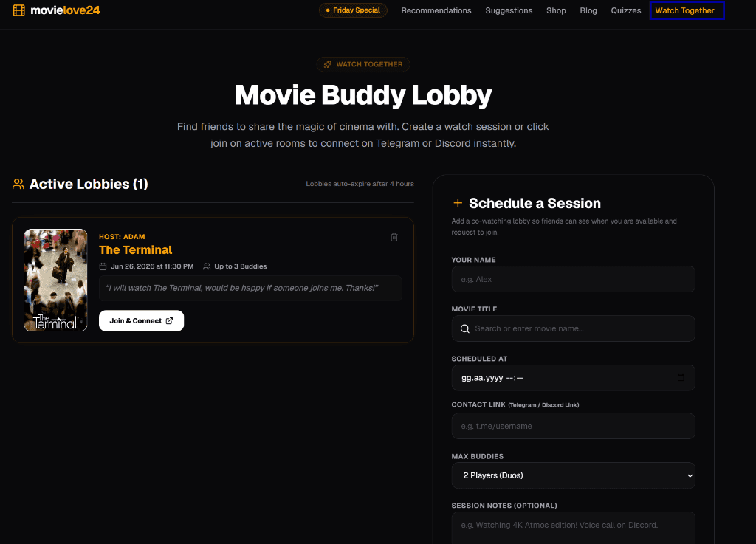Screen dimensions: 756x544
Task: Click the sparkle icon in Watch Together badge
Action: [x=328, y=64]
